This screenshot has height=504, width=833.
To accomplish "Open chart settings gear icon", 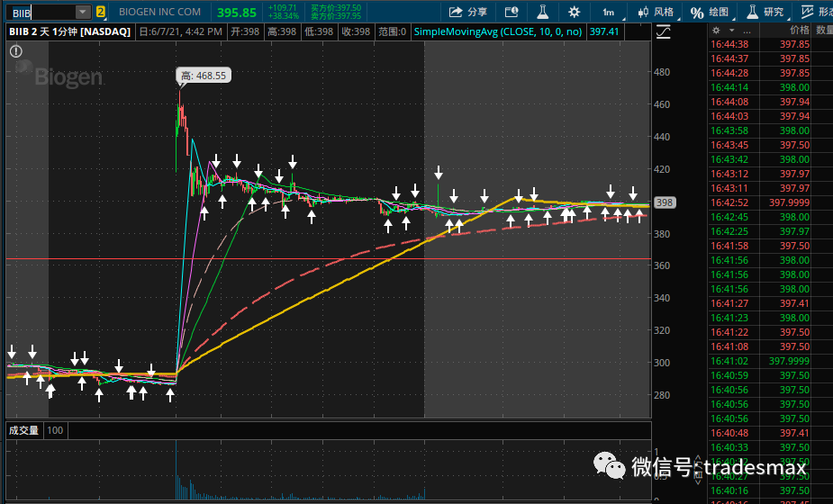I will (574, 12).
